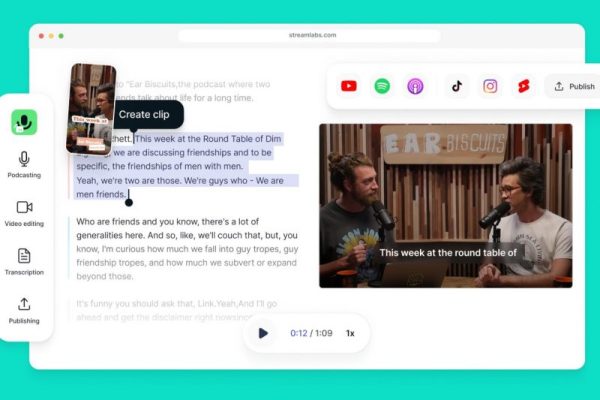Screen dimensions: 600x400
Task: Open the Podcasting section in sidebar
Action: click(24, 165)
